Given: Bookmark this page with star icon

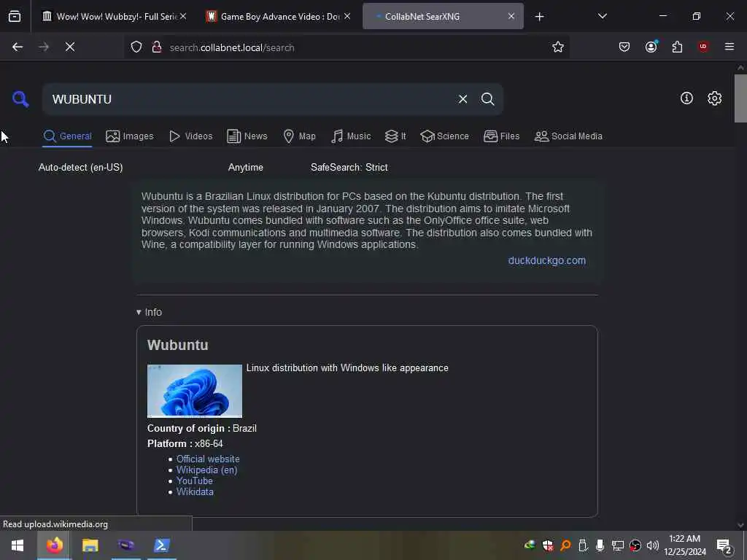Looking at the screenshot, I should click(x=558, y=47).
